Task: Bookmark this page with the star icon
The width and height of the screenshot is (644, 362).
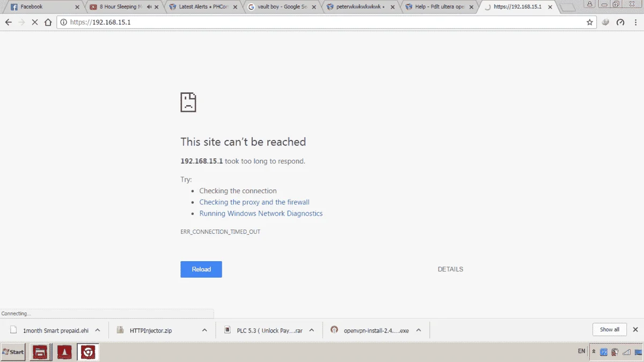Action: click(x=590, y=23)
